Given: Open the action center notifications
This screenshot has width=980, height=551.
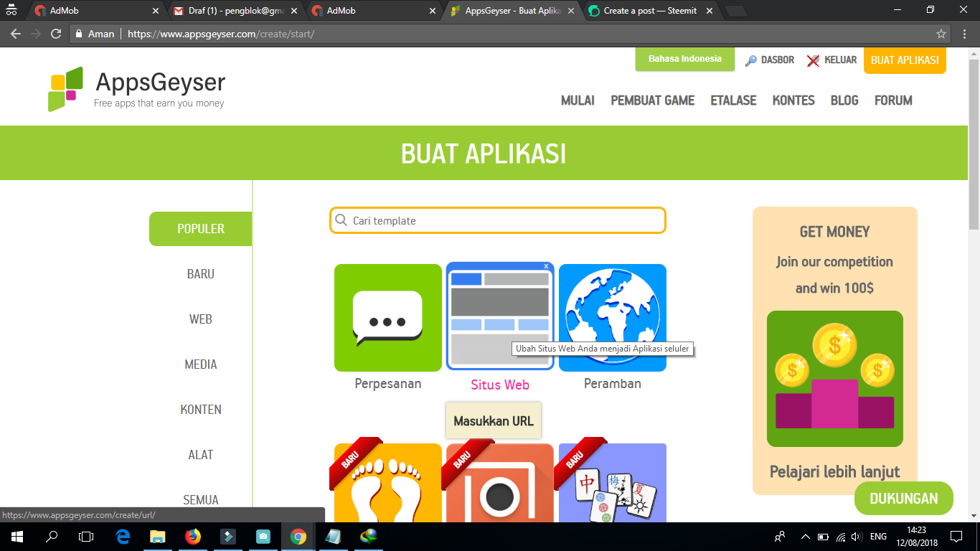Looking at the screenshot, I should click(x=956, y=536).
